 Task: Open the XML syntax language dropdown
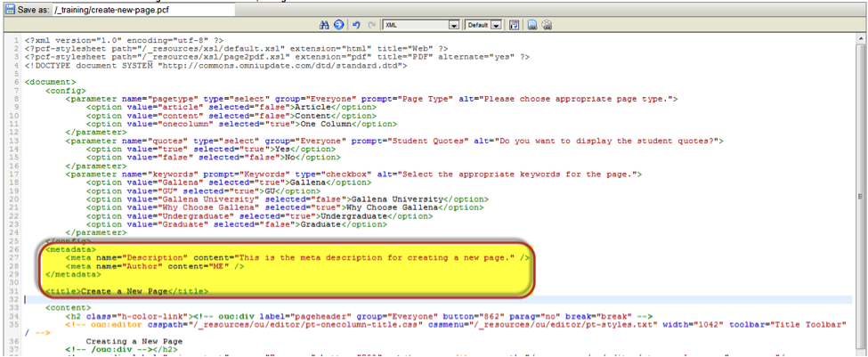[453, 25]
